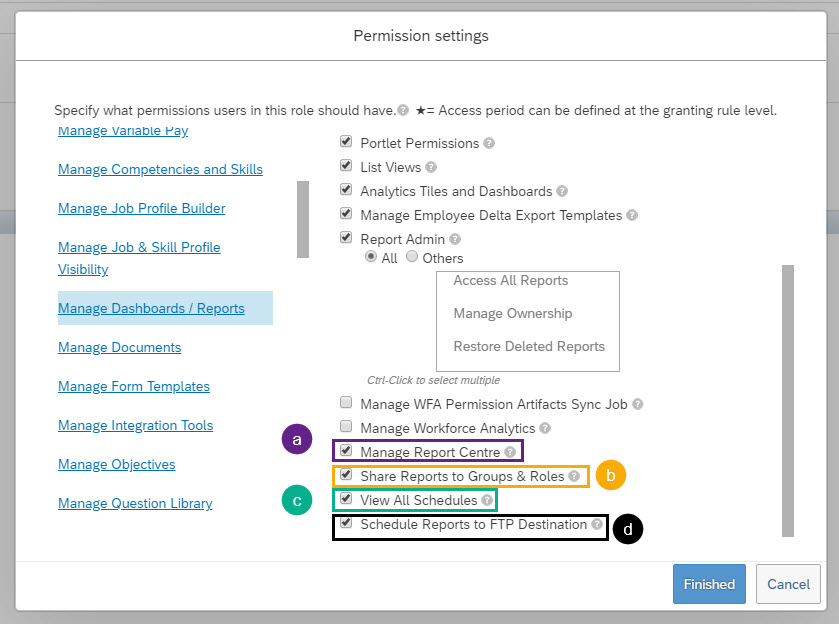This screenshot has height=624, width=839.
Task: Select the Others radio button
Action: [x=411, y=256]
